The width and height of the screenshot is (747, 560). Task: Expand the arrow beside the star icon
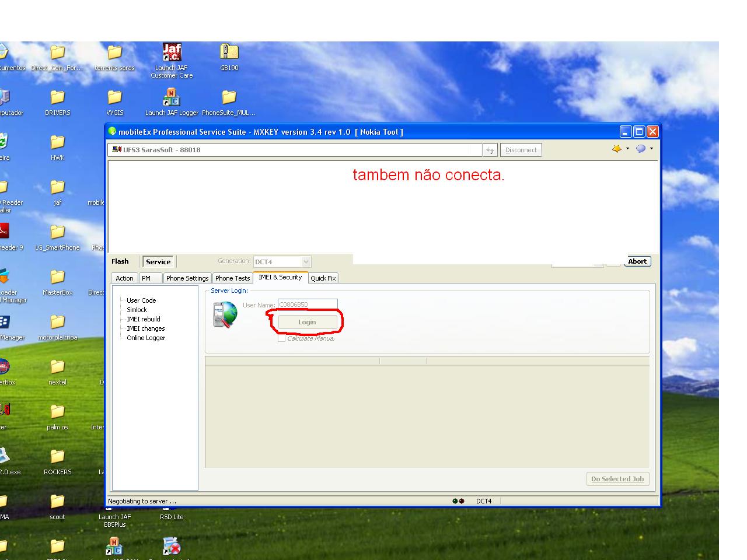click(628, 149)
